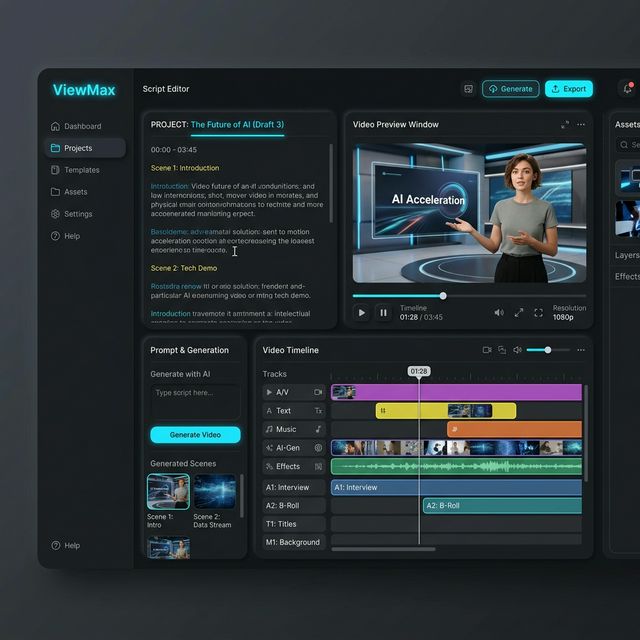The image size is (640, 640).
Task: Click the Music track note icon
Action: point(269,429)
